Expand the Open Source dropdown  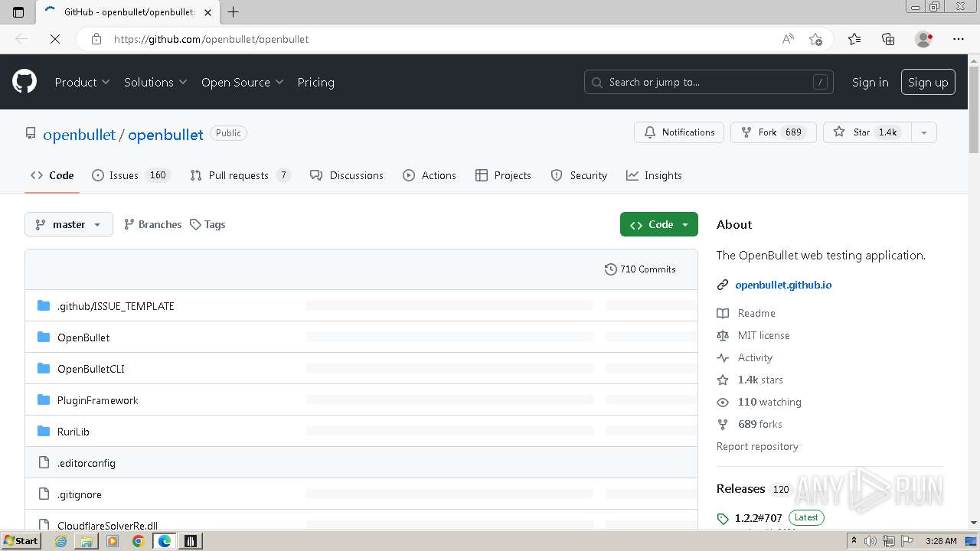click(242, 82)
